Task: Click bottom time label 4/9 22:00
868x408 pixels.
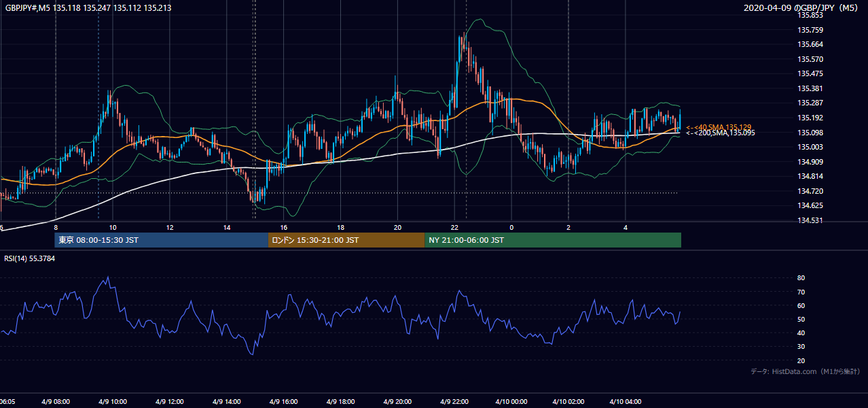Action: pos(454,402)
